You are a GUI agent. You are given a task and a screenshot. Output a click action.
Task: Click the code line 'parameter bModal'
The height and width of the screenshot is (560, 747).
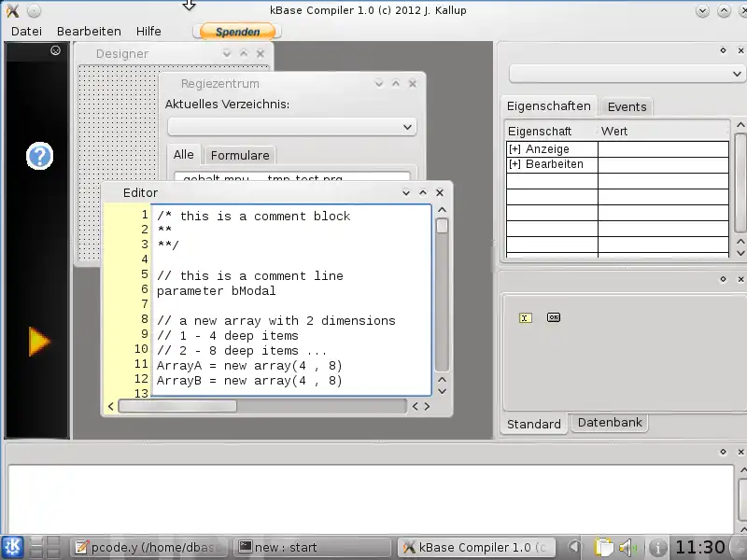pyautogui.click(x=217, y=291)
